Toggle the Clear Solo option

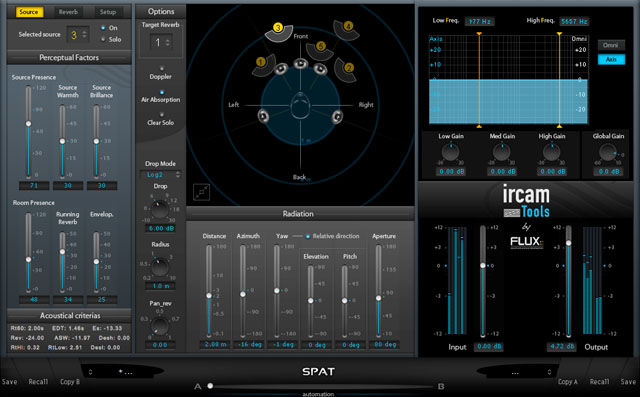(x=162, y=115)
